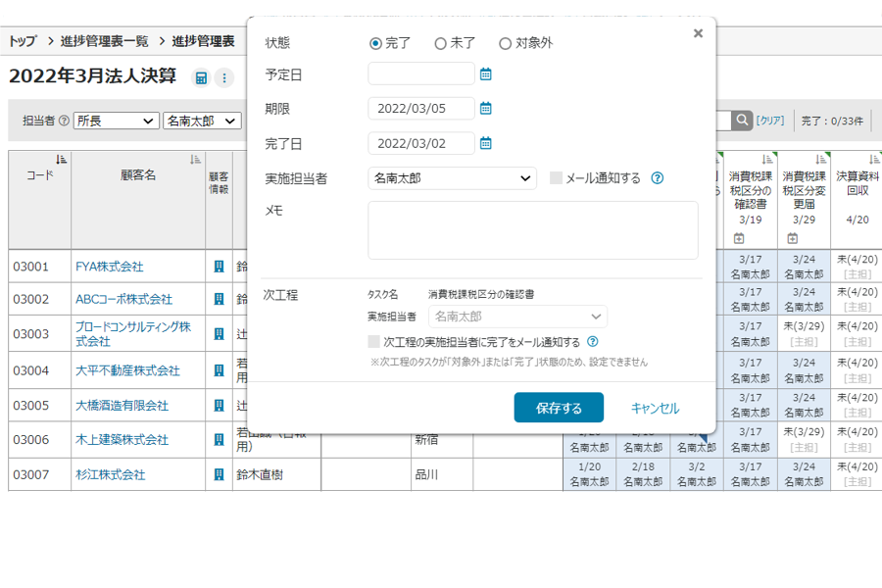
Task: Click help icon beside 次工程 mail notification
Action: (592, 342)
